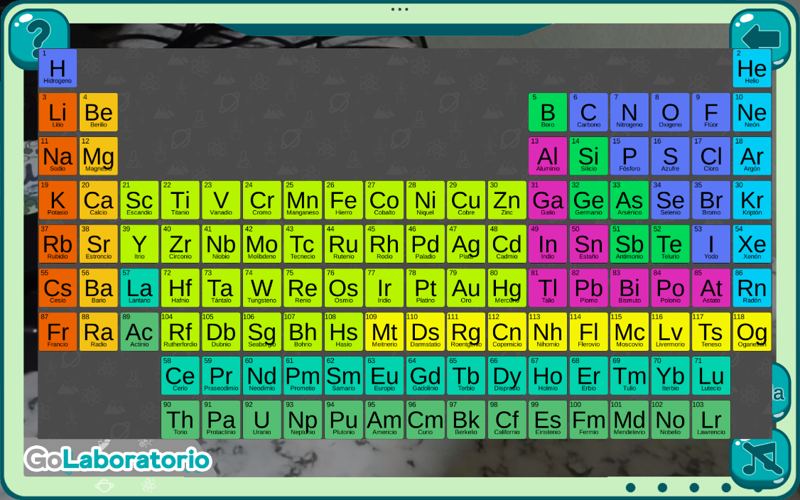Open the Cerium (Ce) element tile

(180, 376)
